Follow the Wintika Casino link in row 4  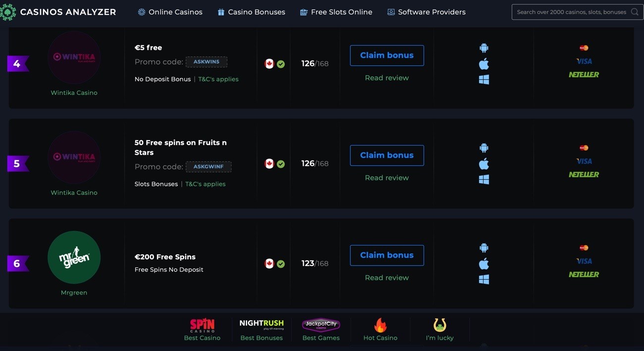coord(74,93)
